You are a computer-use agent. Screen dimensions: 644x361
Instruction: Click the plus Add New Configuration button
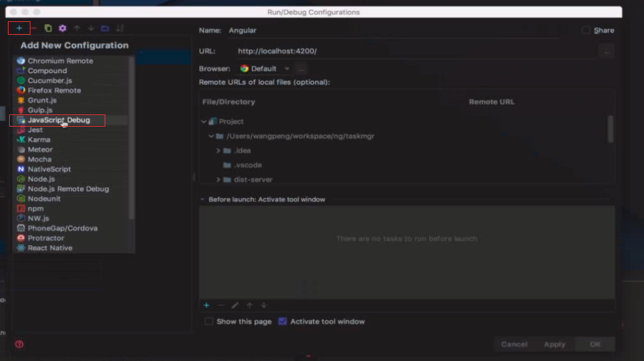[19, 29]
